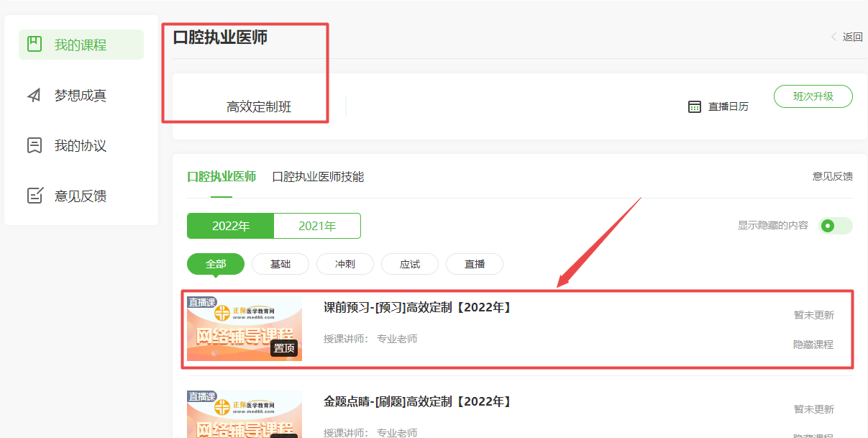
Task: Select the 2022年 year option
Action: point(230,226)
